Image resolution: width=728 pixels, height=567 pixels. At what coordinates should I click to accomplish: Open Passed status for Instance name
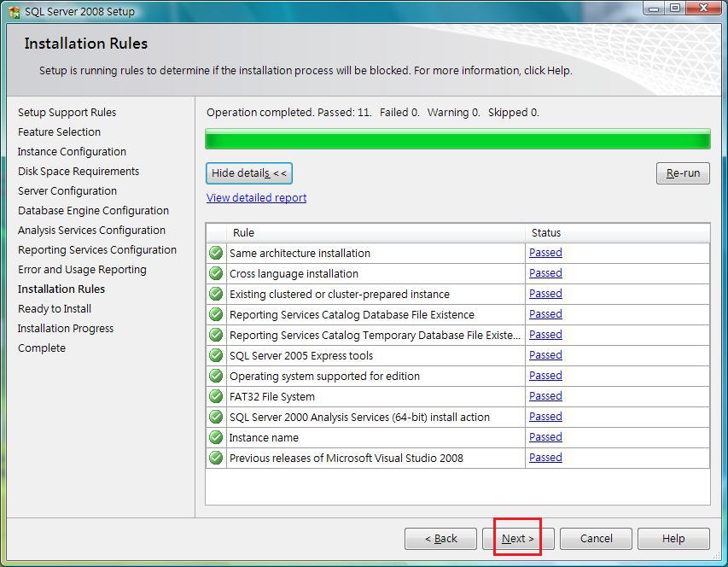point(545,436)
